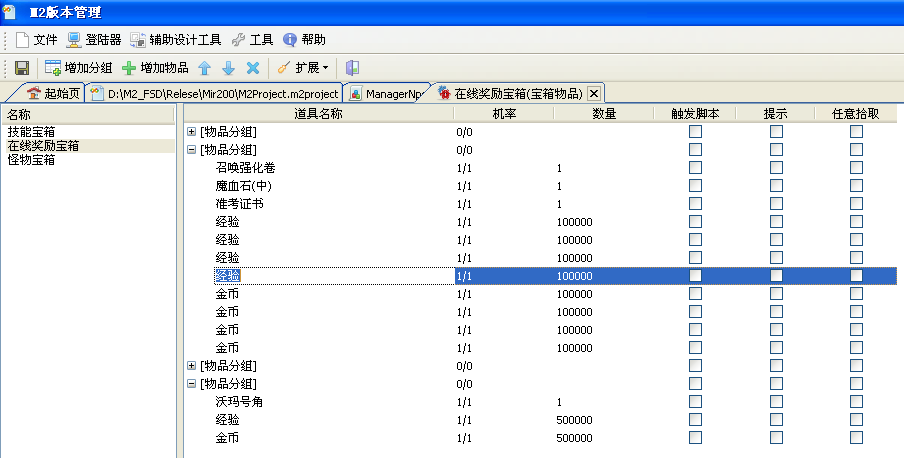Click the 增加物品 button label

164,68
